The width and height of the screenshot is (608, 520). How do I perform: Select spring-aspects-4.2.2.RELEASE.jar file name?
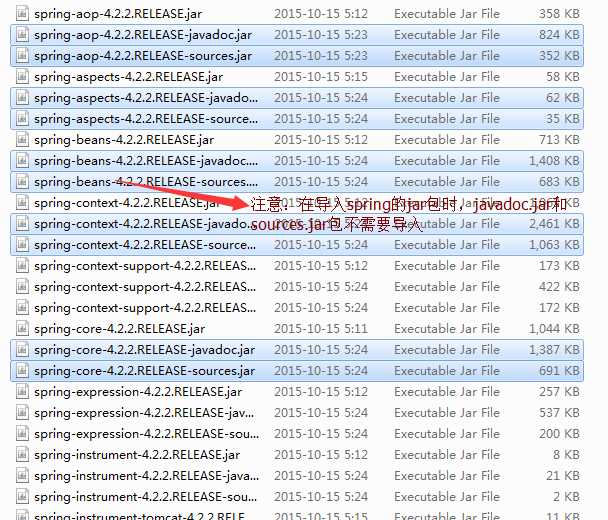coord(128,77)
